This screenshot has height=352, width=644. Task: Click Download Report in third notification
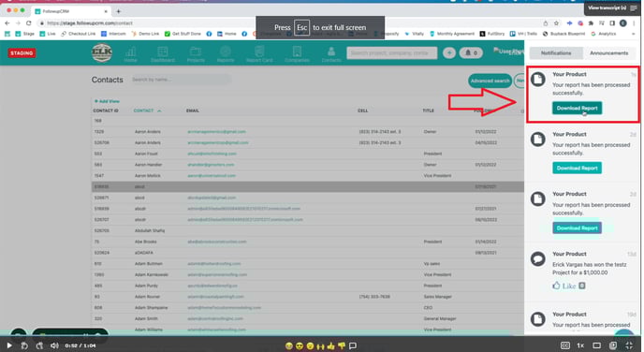577,228
